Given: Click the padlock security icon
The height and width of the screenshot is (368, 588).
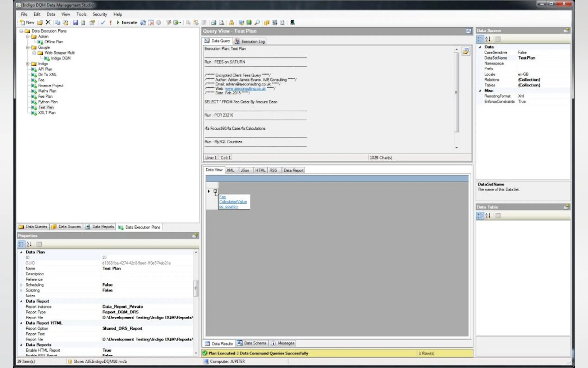Looking at the screenshot, I should tap(231, 23).
